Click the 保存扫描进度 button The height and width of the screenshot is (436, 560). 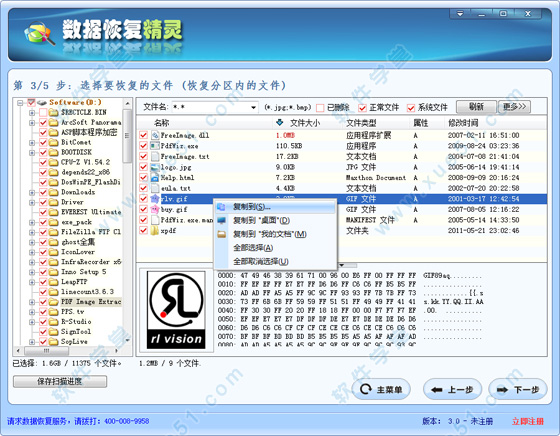(60, 381)
